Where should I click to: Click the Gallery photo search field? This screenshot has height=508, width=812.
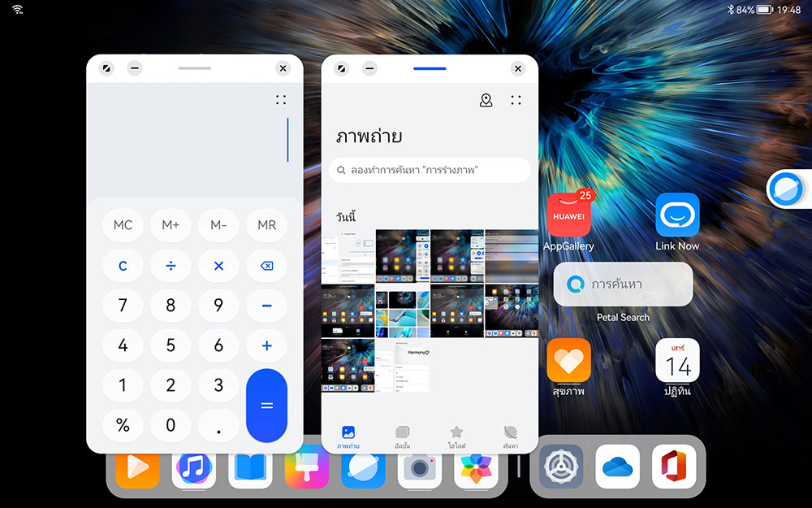click(430, 170)
